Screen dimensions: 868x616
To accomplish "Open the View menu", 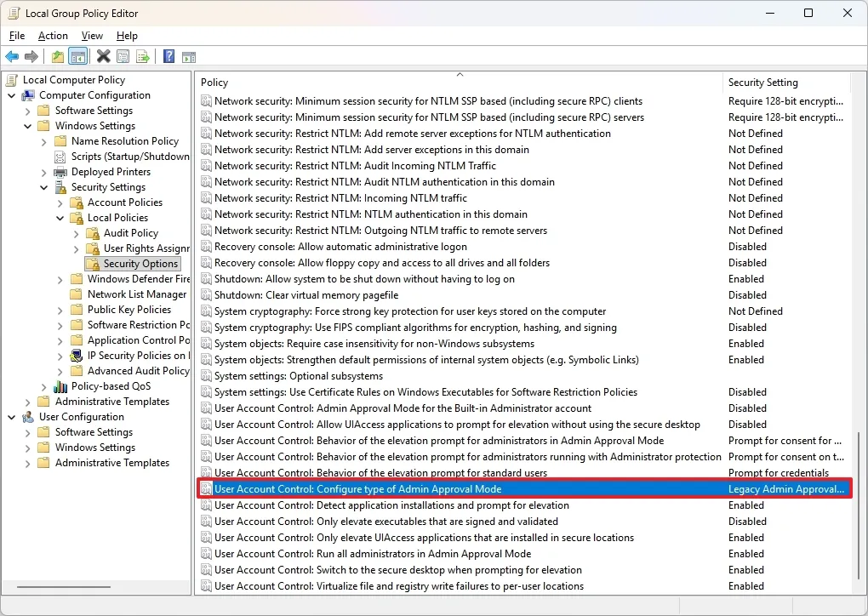I will [x=92, y=36].
